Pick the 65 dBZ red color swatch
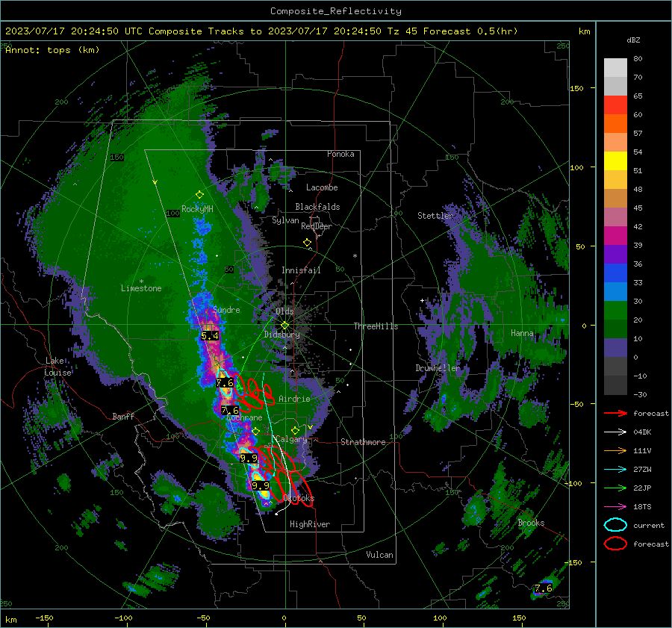 click(x=615, y=105)
